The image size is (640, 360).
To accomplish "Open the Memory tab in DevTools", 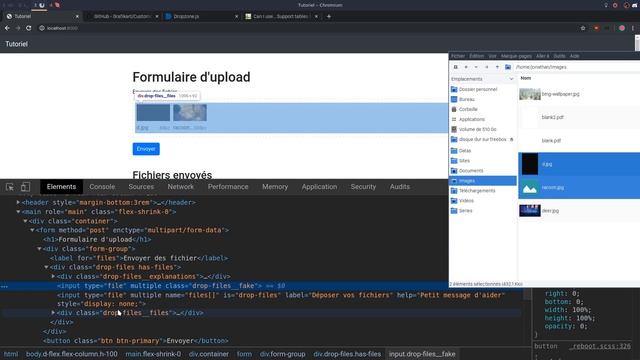I will [x=275, y=187].
